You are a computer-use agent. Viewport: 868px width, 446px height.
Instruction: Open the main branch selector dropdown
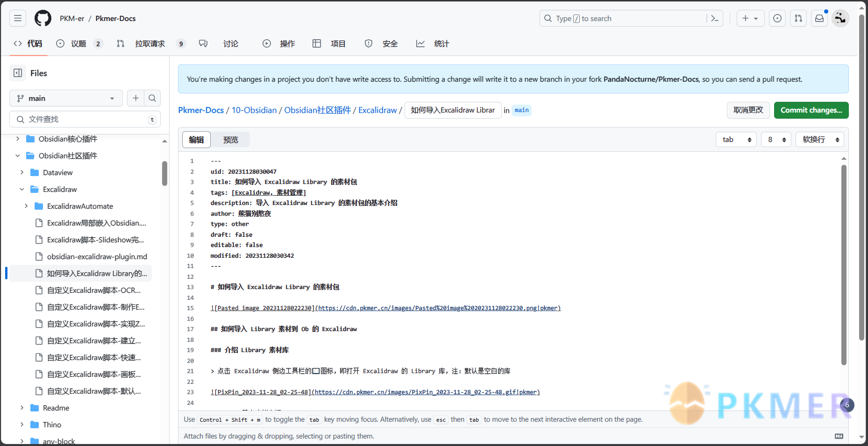pyautogui.click(x=66, y=98)
